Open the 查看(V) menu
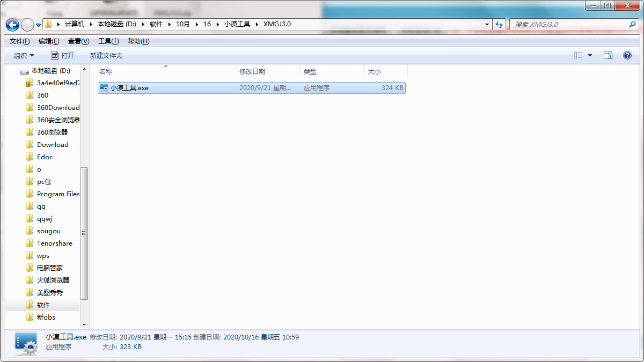The image size is (644, 362). point(78,41)
